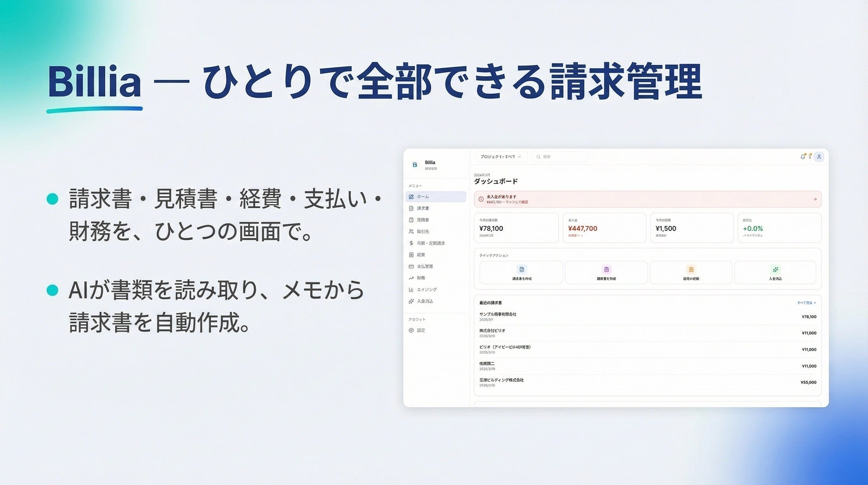868x485 pixels.
Task: Click the 未入金 ¥447,700 summary card
Action: [604, 228]
